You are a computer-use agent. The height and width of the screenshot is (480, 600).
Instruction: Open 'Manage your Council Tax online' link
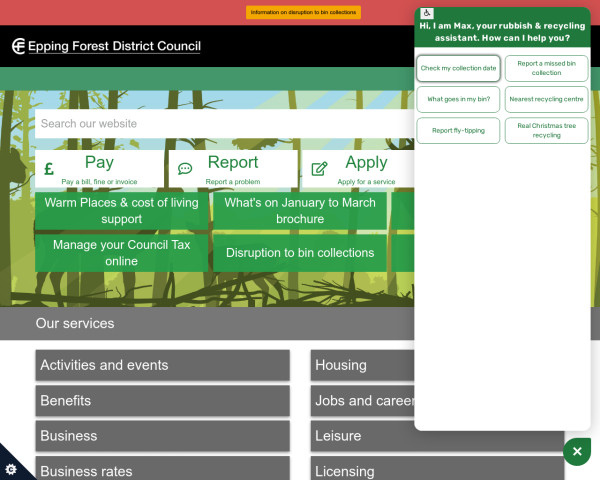coord(122,252)
